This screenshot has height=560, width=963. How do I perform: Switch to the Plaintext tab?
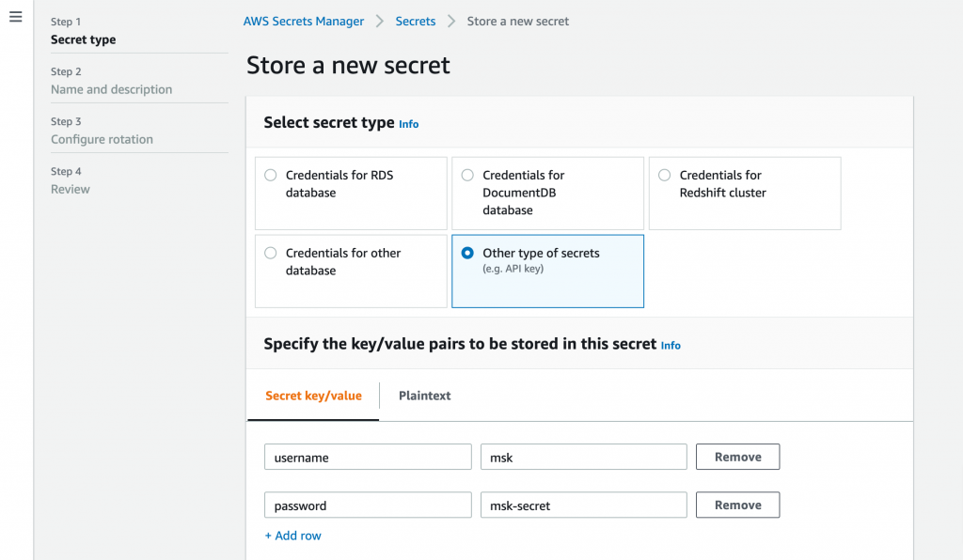424,396
